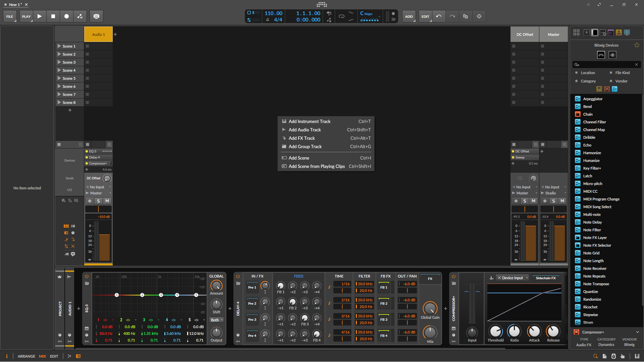Mute the Audio 1 track
This screenshot has width=644, height=362.
point(107,201)
